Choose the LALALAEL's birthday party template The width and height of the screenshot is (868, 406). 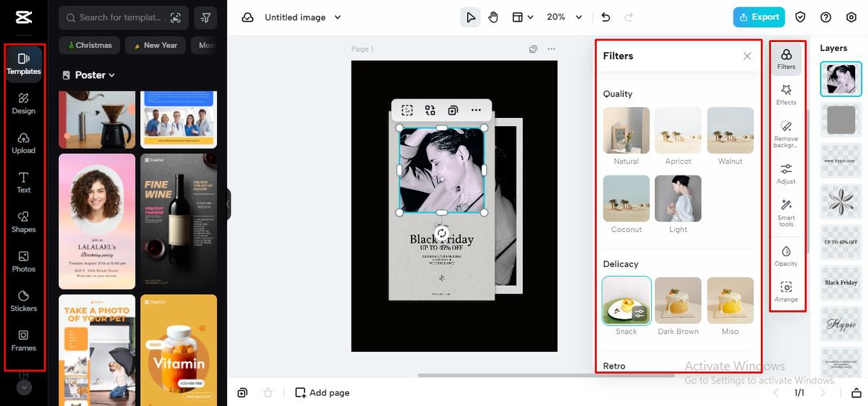tap(97, 222)
